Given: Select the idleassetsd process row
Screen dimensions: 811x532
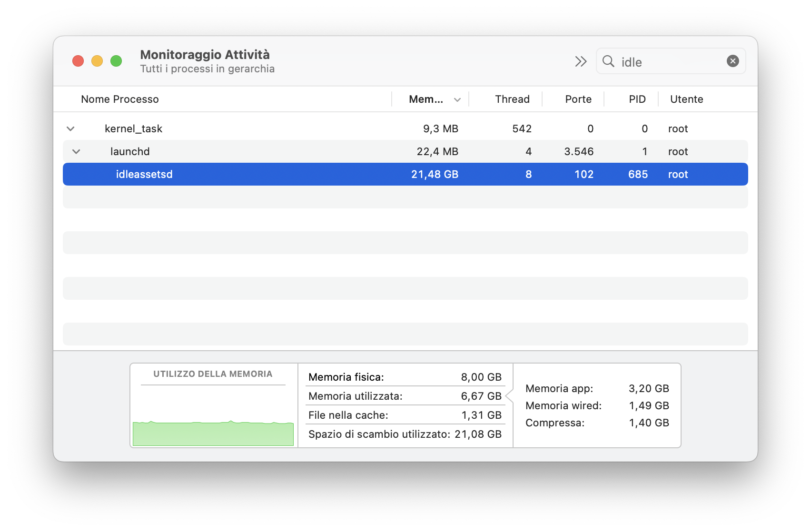Looking at the screenshot, I should click(405, 174).
